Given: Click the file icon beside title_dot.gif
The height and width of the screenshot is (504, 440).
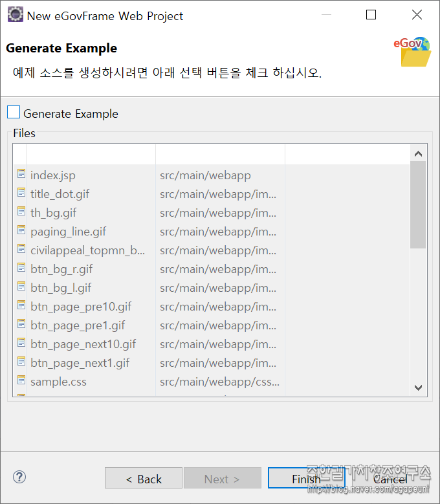Looking at the screenshot, I should [x=21, y=193].
